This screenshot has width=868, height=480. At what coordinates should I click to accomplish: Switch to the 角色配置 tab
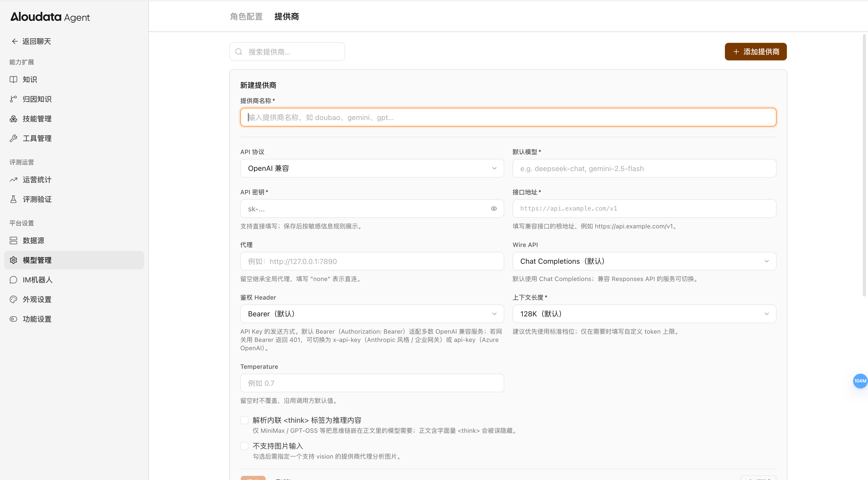pos(246,17)
